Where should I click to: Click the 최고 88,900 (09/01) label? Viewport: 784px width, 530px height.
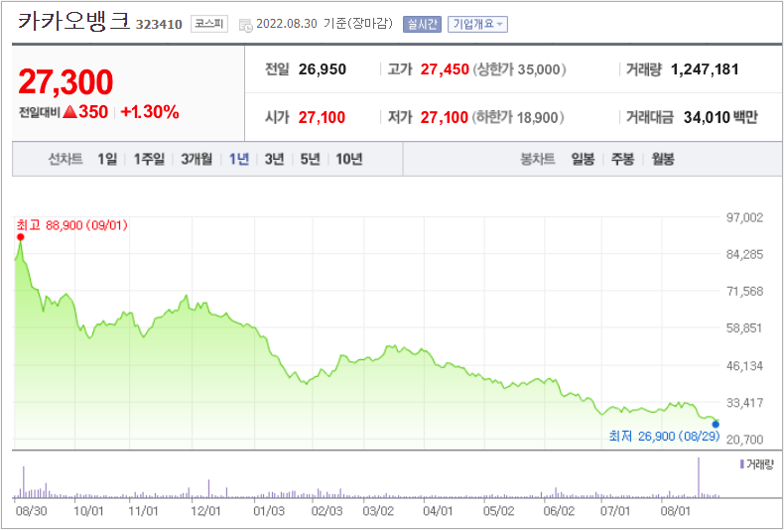(x=72, y=225)
